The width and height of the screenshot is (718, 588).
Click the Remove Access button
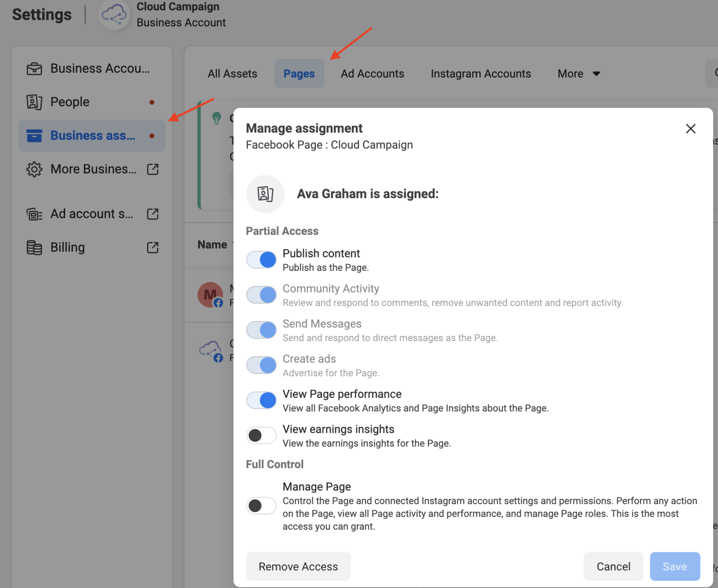pos(298,566)
